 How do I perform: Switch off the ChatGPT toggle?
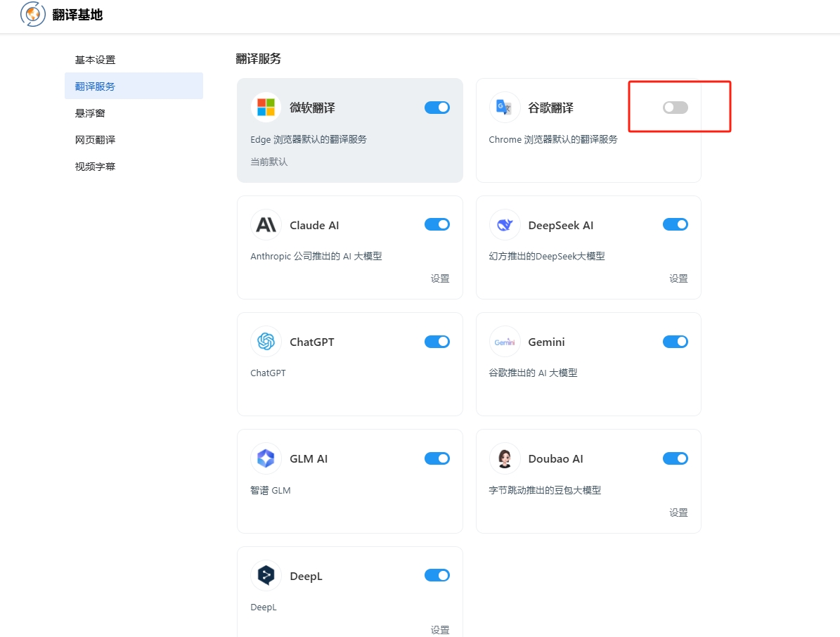pyautogui.click(x=437, y=342)
